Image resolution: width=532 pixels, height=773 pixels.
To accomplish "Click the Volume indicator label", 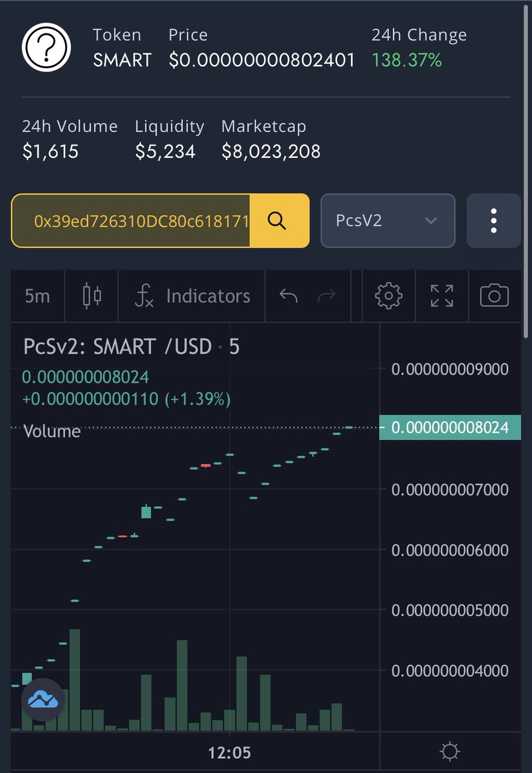I will [52, 431].
